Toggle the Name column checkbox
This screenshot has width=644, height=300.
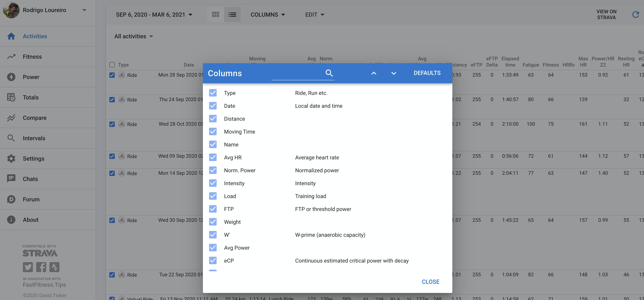(x=213, y=144)
